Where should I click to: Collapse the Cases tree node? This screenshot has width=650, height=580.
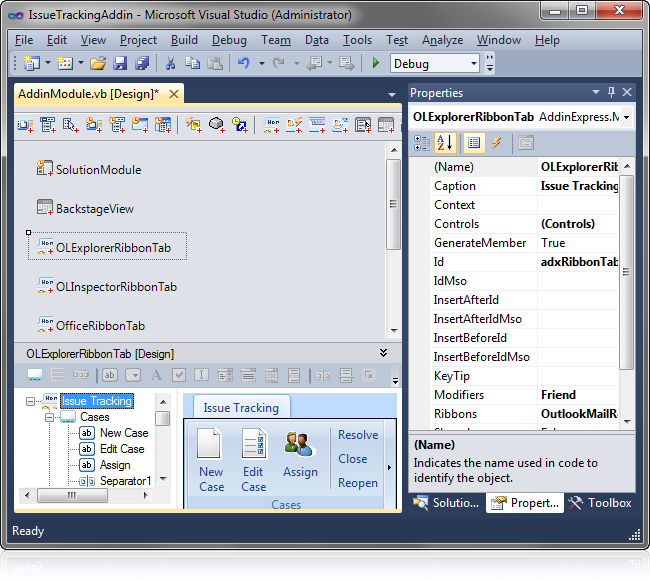[49, 417]
